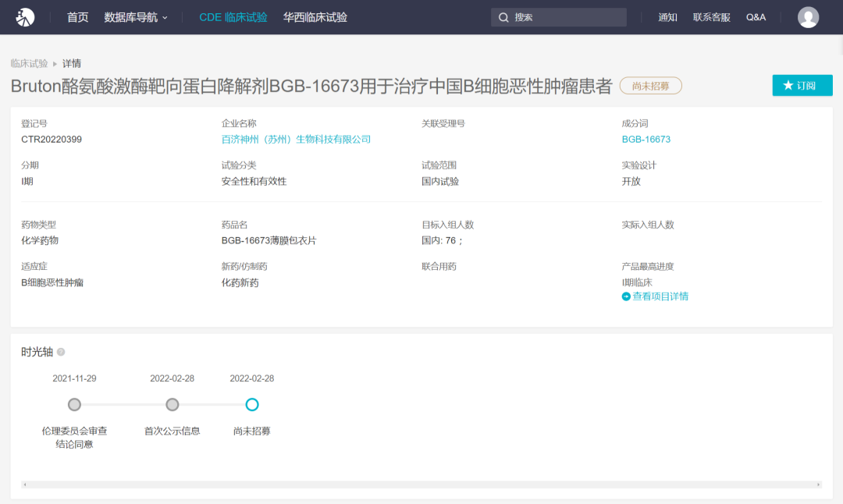The width and height of the screenshot is (843, 504).
Task: Select the 首次公示信息 timeline node
Action: coord(172,405)
